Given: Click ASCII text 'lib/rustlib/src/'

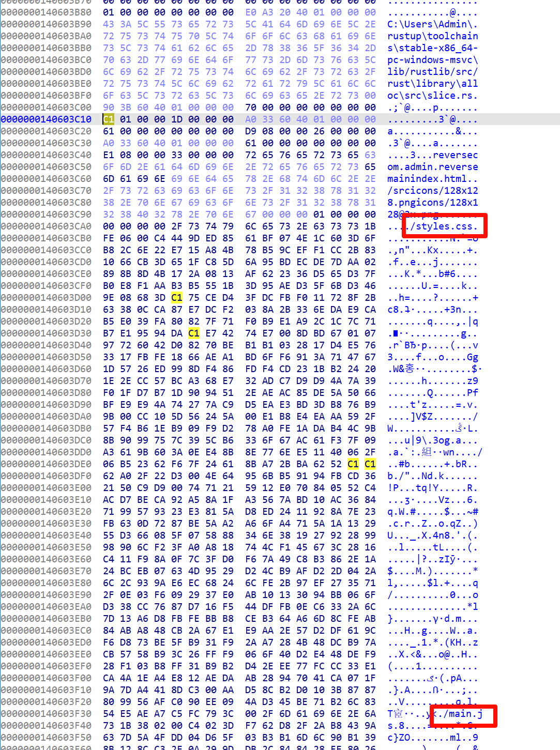Looking at the screenshot, I should (432, 72).
